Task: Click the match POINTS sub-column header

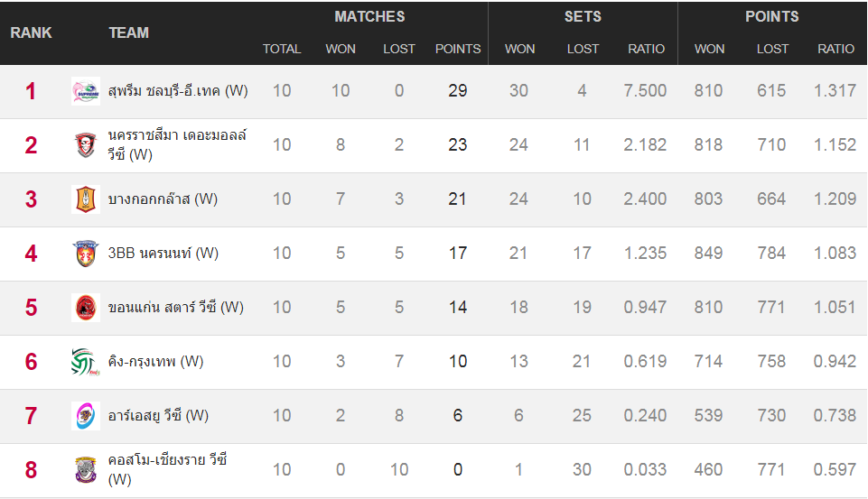Action: [458, 49]
